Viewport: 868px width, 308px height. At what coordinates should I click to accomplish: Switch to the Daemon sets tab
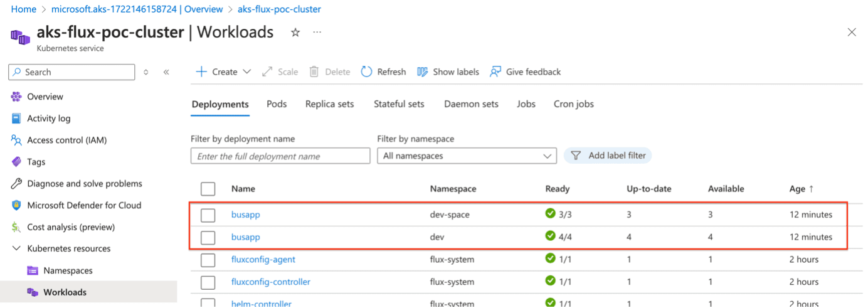coord(471,104)
